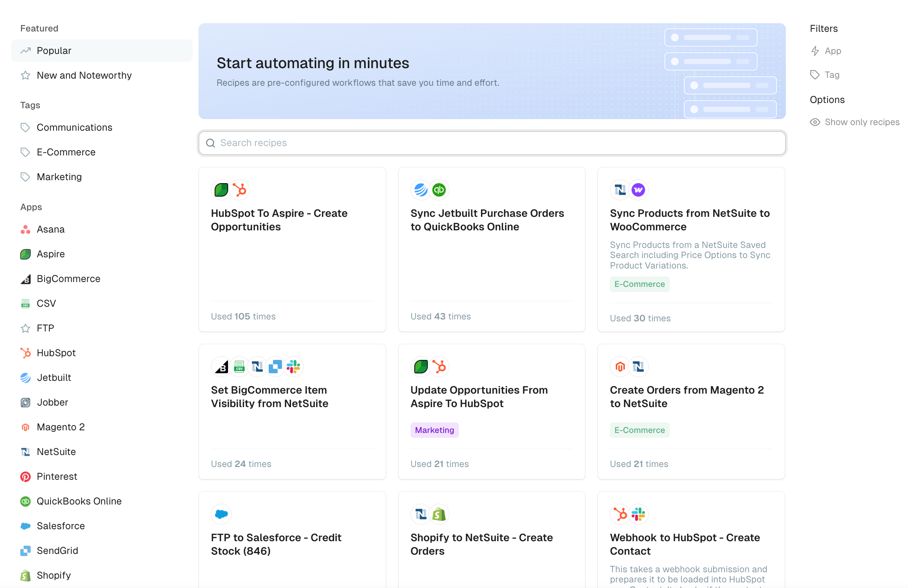Click the Asana app icon in sidebar
The height and width of the screenshot is (588, 908).
25,229
